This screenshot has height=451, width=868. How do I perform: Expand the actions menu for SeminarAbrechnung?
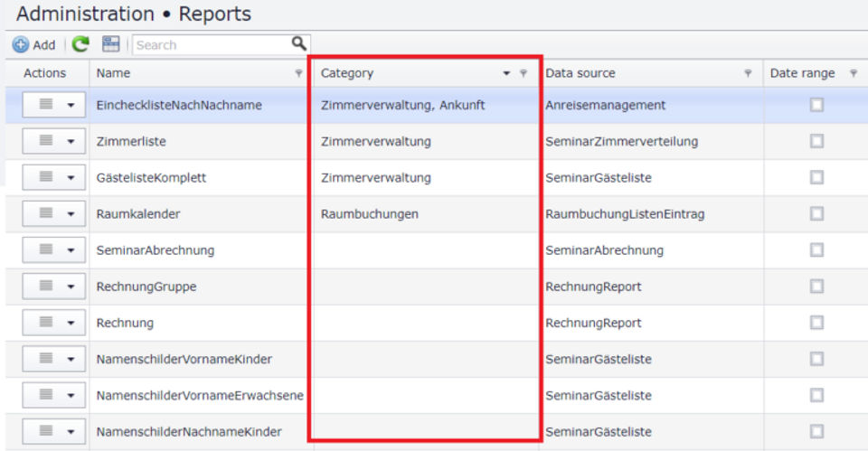[71, 250]
